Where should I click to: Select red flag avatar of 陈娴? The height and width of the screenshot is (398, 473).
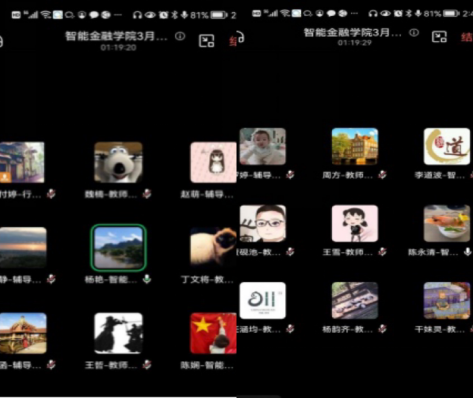[213, 333]
